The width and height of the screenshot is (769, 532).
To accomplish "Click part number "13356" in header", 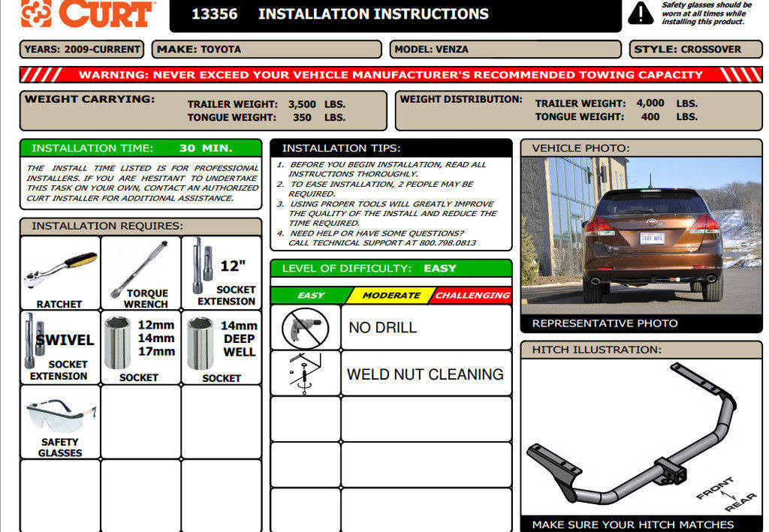I will point(214,14).
